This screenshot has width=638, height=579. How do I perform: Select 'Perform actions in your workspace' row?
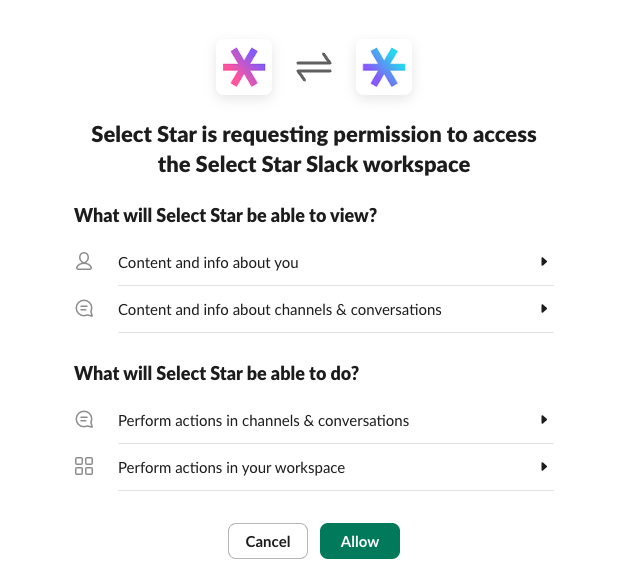[x=231, y=468]
